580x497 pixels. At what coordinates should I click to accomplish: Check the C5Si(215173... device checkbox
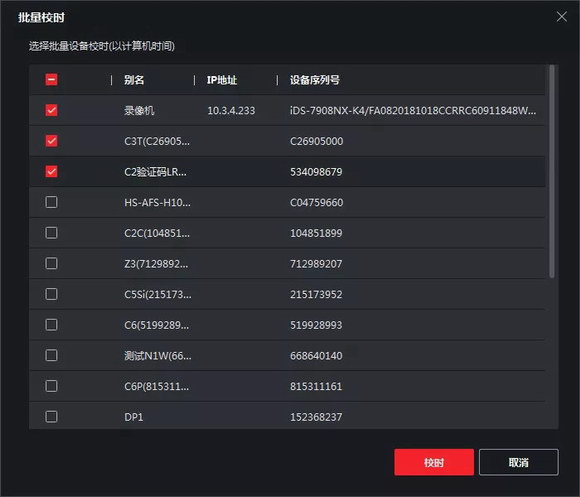point(51,294)
